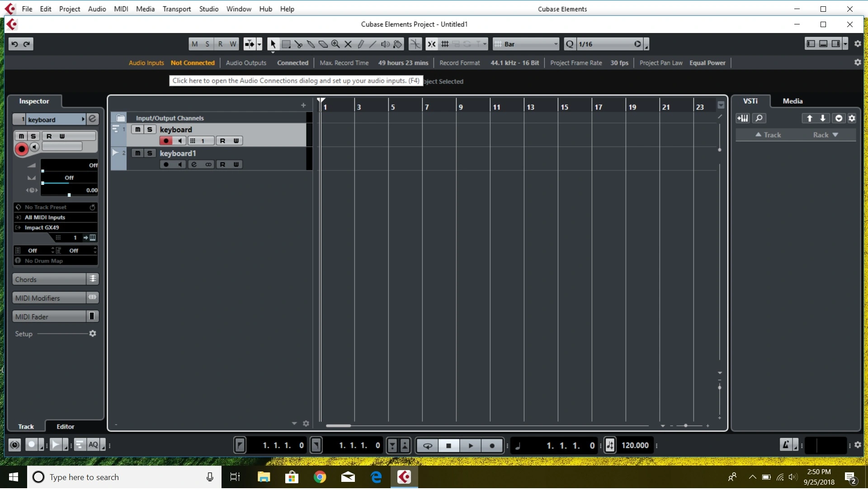
Task: Activate the metronome click in transport
Action: (x=786, y=446)
